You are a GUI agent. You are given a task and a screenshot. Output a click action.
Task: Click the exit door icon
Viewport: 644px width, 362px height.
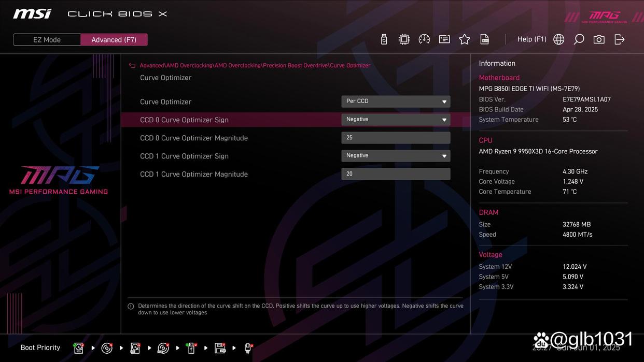[x=620, y=39]
